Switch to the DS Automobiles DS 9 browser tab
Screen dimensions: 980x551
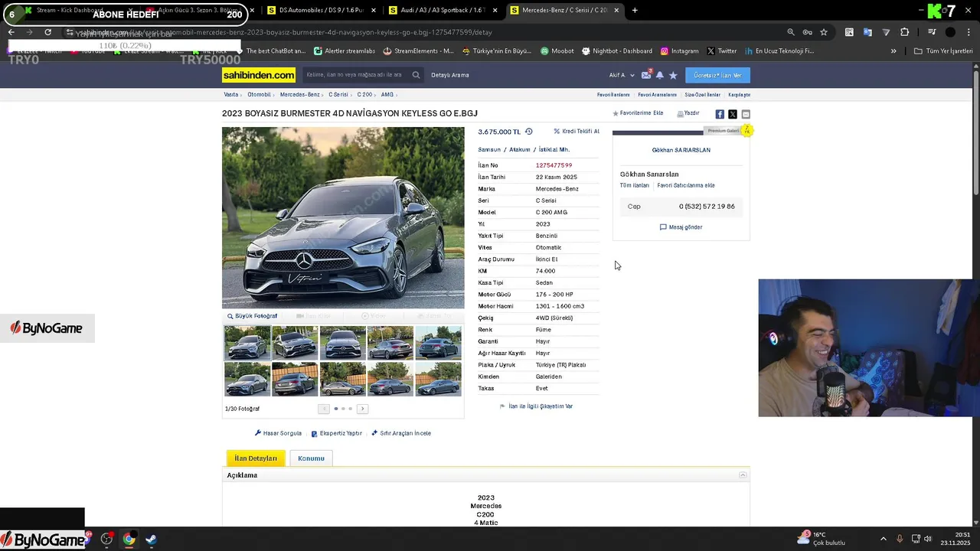pos(322,10)
